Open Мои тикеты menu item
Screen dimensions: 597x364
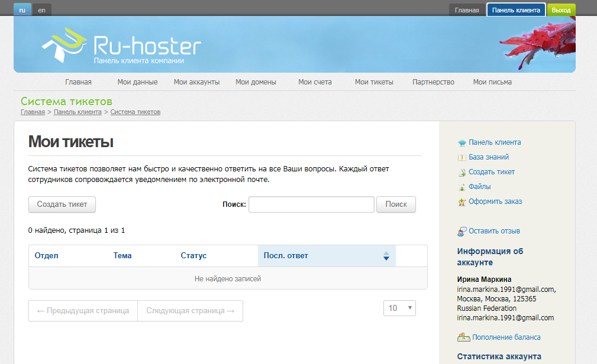(x=374, y=82)
